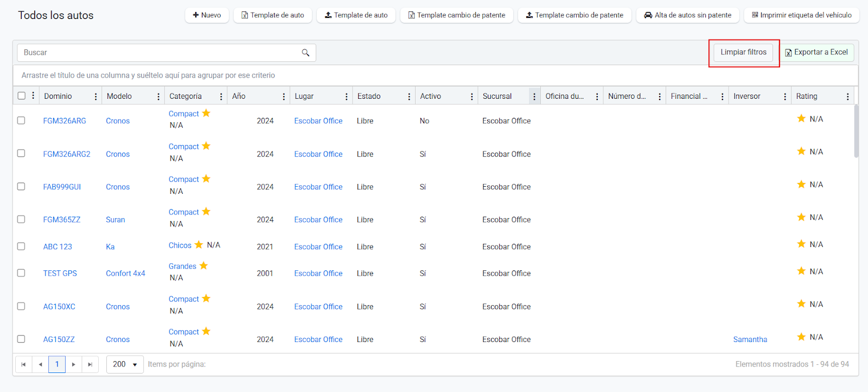Viewport: 868px width, 392px height.
Task: Open the Samantha investor link
Action: coord(750,339)
